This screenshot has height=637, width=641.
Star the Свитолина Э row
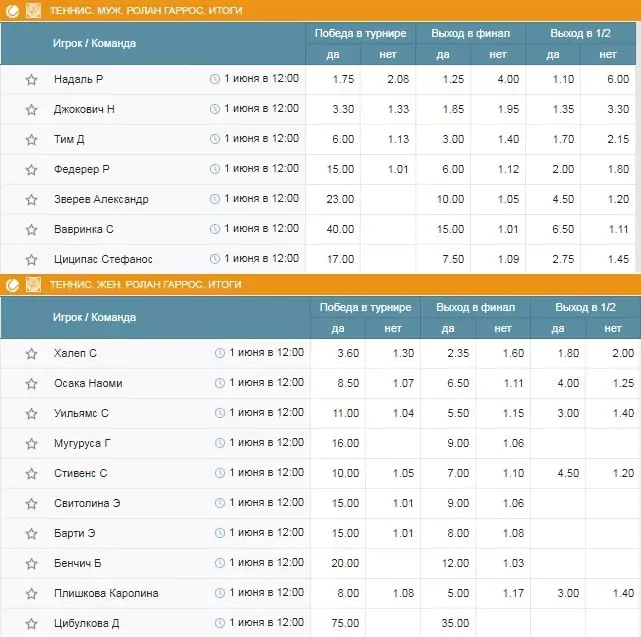[x=31, y=503]
